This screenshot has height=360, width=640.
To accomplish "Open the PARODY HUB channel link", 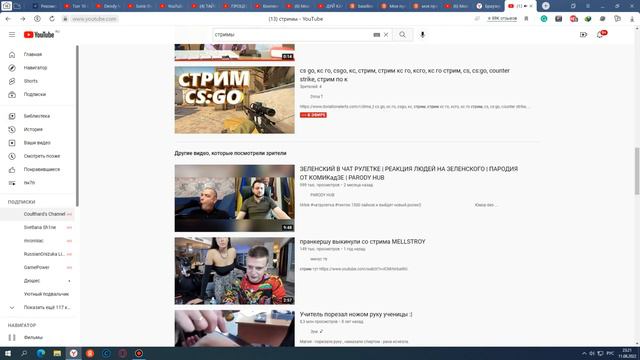I will [x=322, y=195].
